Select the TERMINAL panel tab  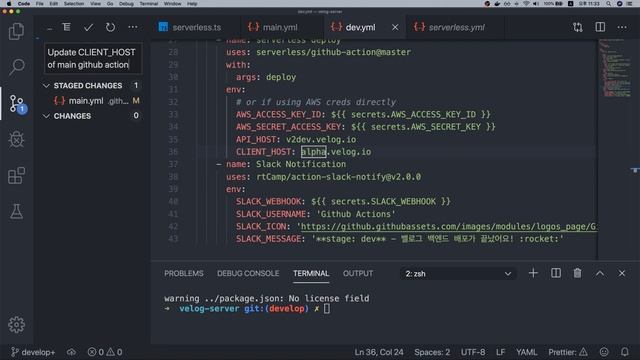311,273
